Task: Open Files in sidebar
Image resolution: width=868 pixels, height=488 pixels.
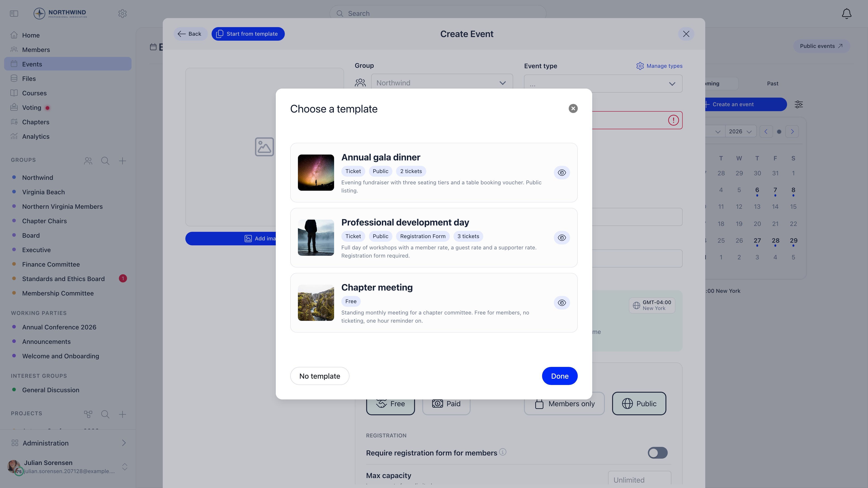Action: pos(68,78)
